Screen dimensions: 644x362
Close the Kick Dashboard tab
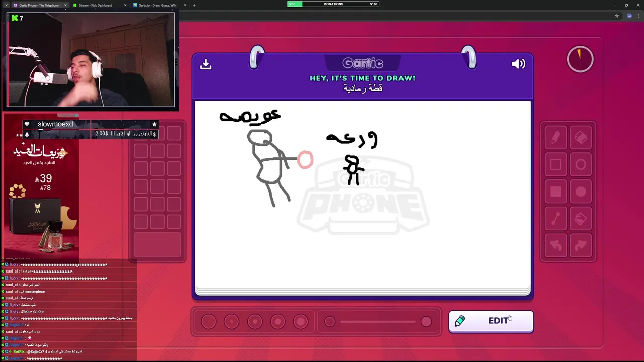125,5
